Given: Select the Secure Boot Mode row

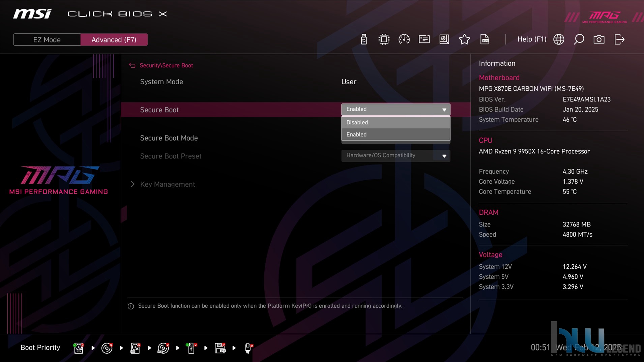Looking at the screenshot, I should point(295,138).
